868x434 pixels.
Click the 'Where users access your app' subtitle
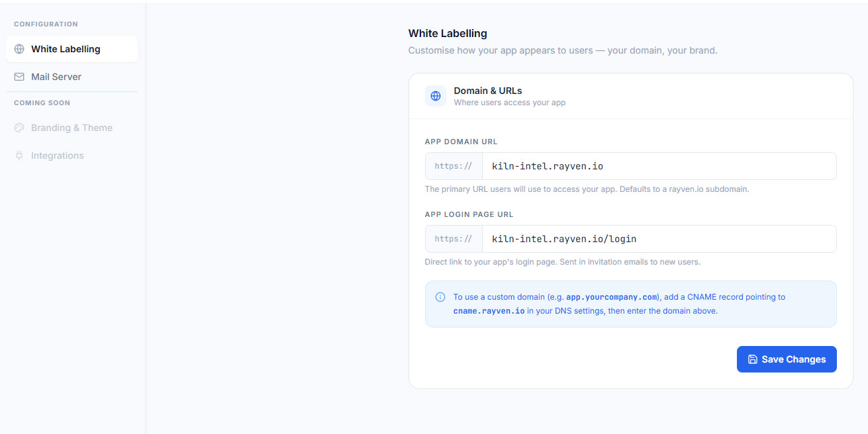(510, 103)
